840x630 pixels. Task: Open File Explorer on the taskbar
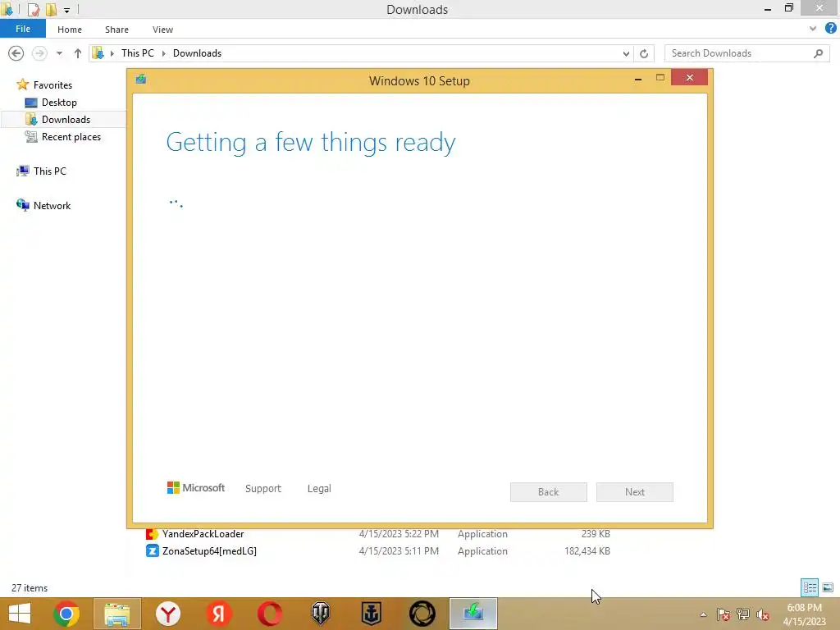tap(117, 614)
